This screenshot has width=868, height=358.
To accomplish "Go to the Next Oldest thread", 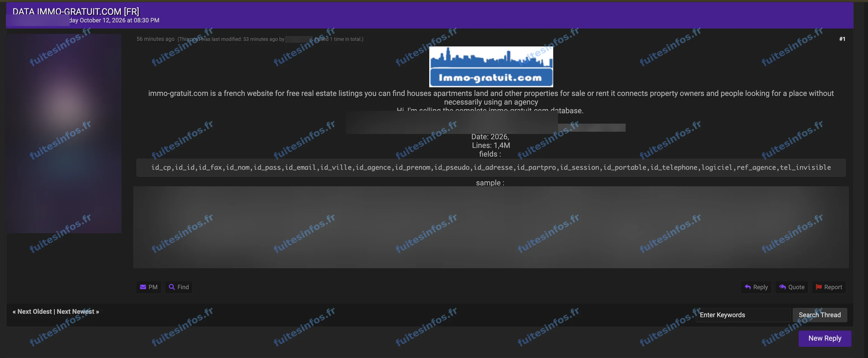I will point(35,312).
